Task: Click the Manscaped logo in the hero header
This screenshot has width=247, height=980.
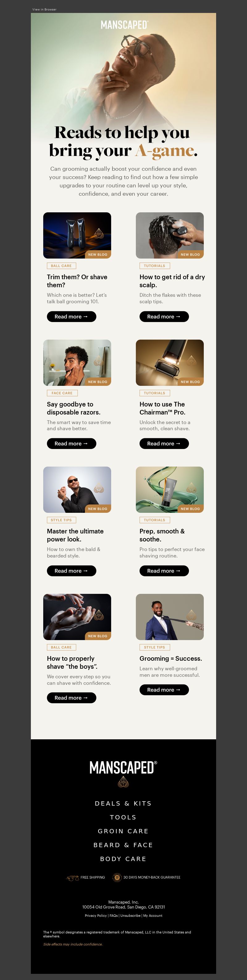Action: (x=124, y=25)
